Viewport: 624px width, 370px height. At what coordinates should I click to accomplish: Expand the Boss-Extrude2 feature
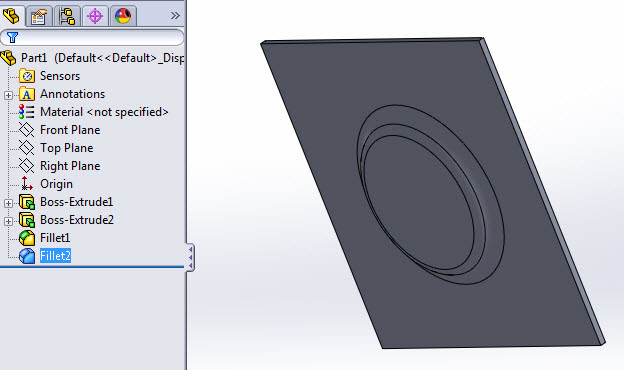click(x=8, y=221)
